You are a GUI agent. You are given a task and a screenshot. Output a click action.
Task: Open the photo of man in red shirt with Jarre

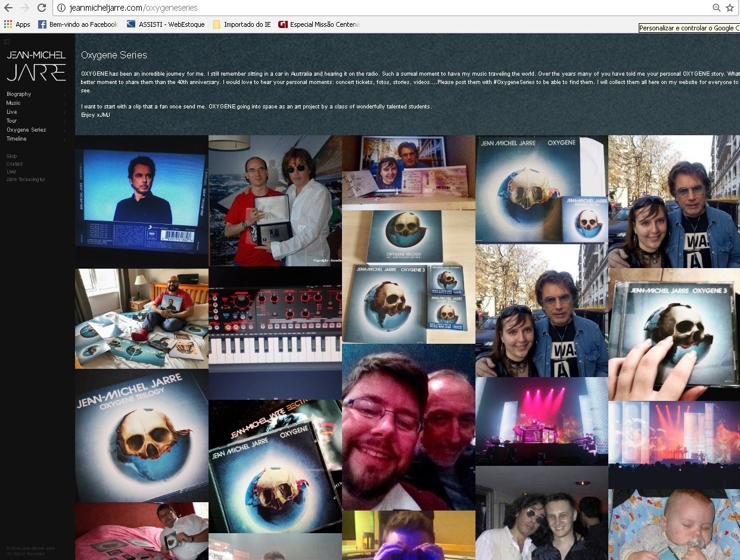click(275, 201)
